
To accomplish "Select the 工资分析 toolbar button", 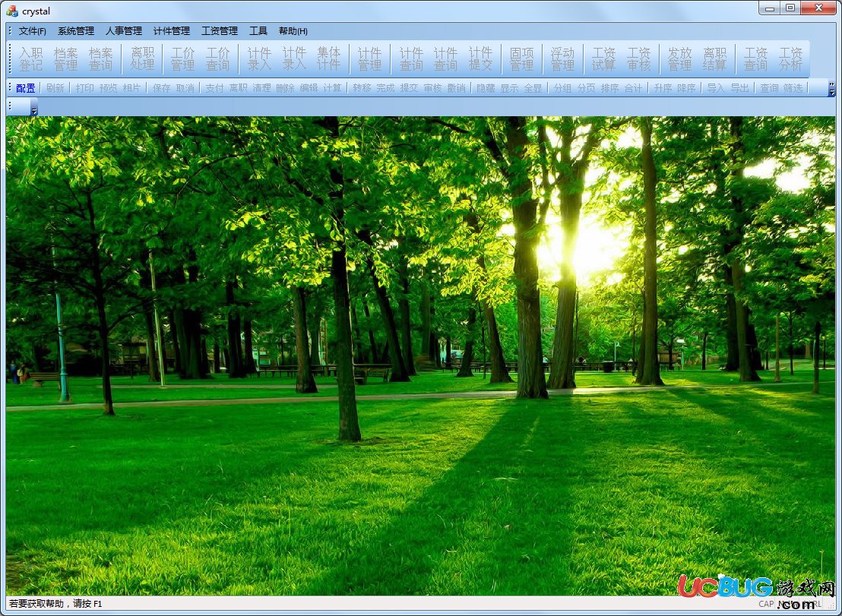I will coord(790,59).
